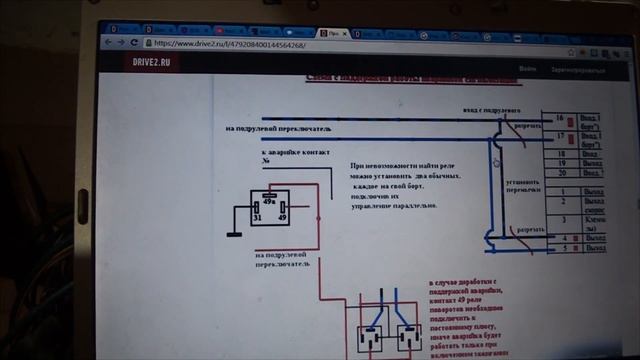Click relay terminal label '31'
Viewport: 640px width, 360px height.
[x=257, y=218]
